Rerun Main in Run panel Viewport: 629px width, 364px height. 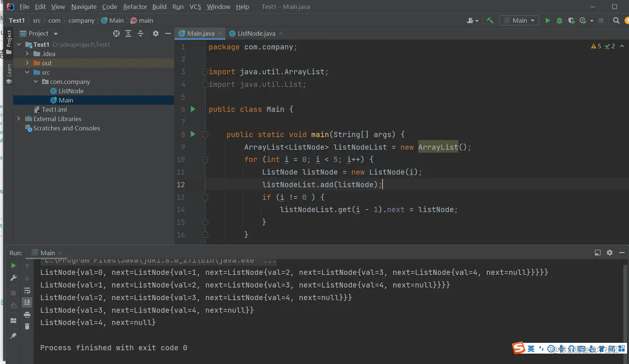point(13,266)
